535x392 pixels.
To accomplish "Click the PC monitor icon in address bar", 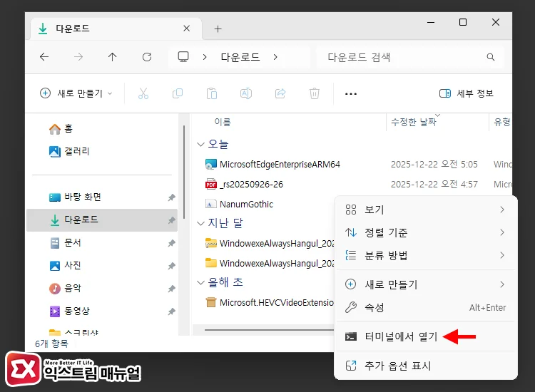I will (183, 56).
